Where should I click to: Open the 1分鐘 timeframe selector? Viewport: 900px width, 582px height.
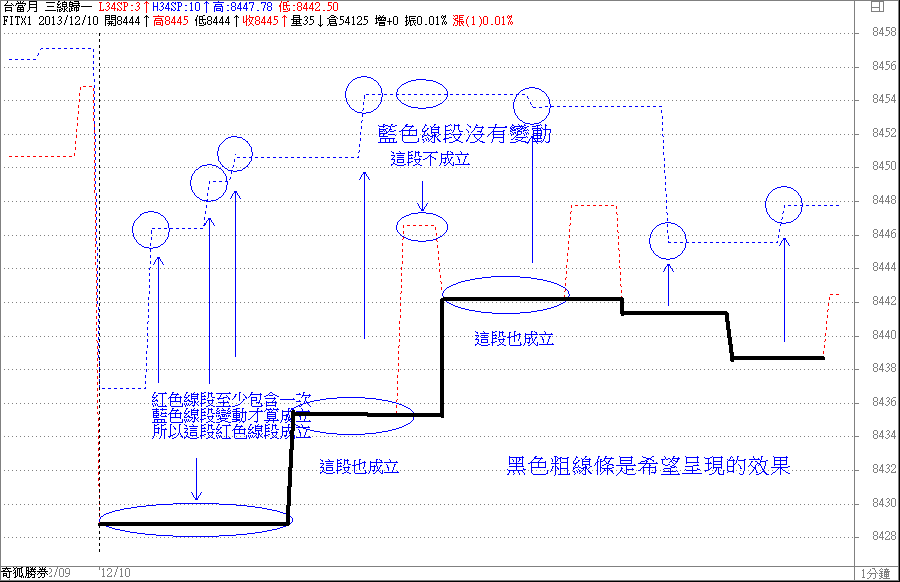point(876,573)
